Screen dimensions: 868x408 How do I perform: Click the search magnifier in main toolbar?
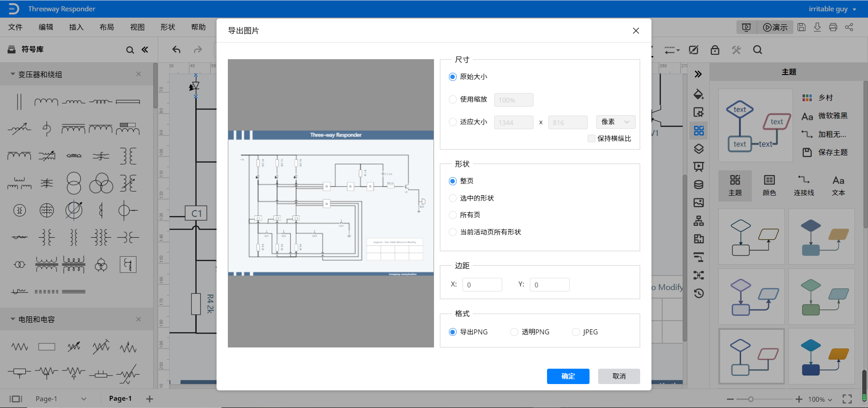click(758, 50)
